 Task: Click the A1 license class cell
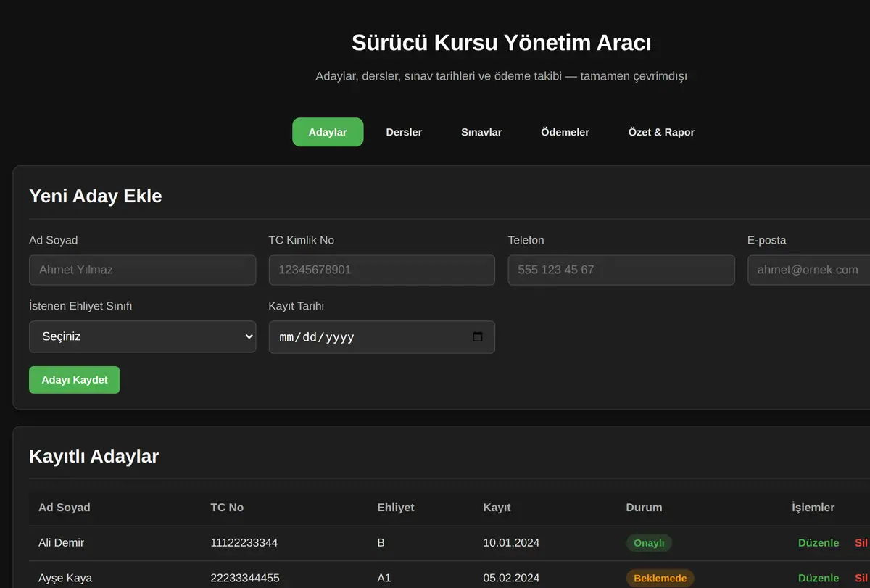pos(384,578)
